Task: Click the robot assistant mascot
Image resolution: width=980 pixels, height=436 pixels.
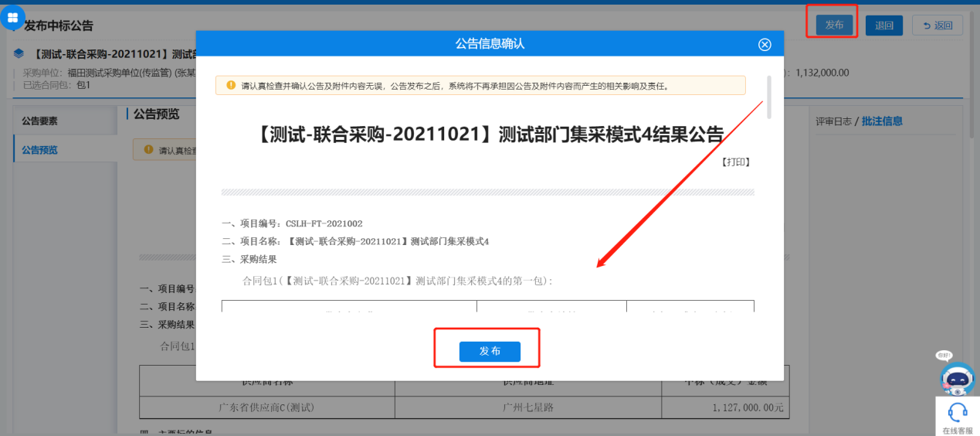Action: point(958,379)
